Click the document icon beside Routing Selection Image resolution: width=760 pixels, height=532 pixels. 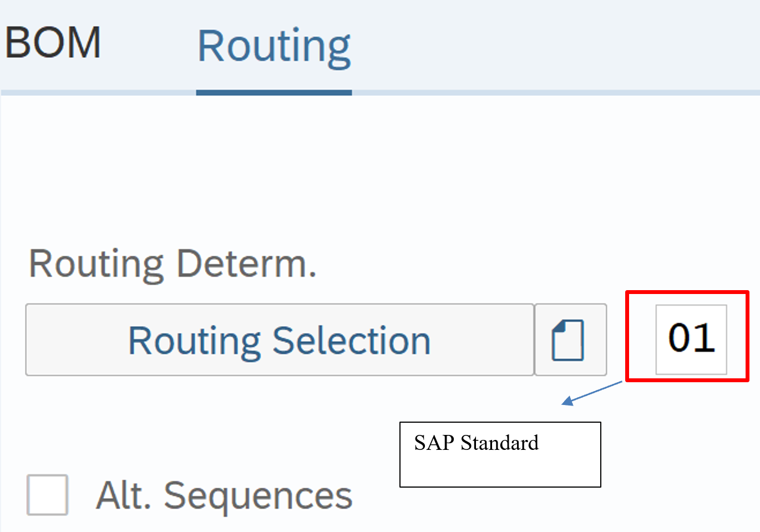[x=570, y=340]
